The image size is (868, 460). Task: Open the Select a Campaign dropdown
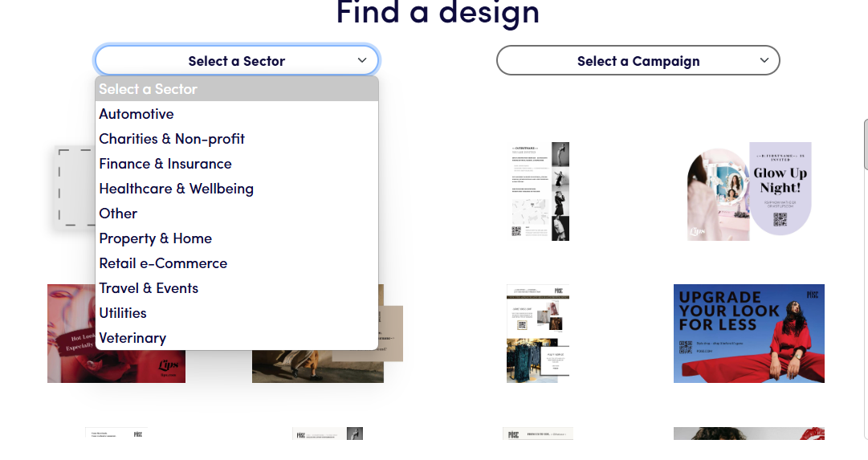point(638,61)
